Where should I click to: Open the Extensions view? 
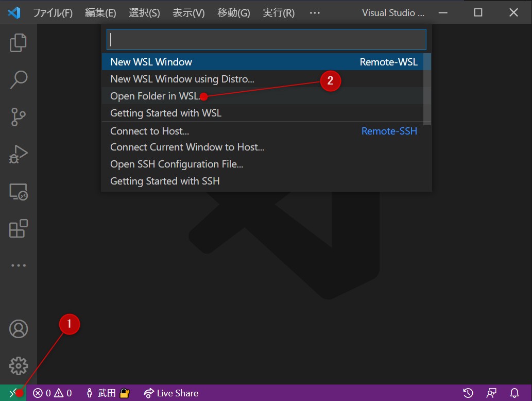19,228
